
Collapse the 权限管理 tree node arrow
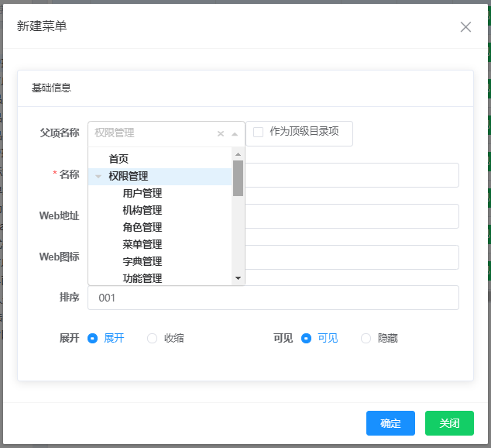98,177
